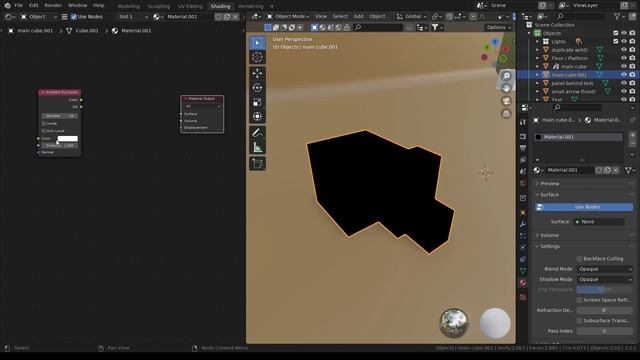Image resolution: width=640 pixels, height=360 pixels.
Task: Click the unlink material X button in node header
Action: pyautogui.click(x=236, y=17)
